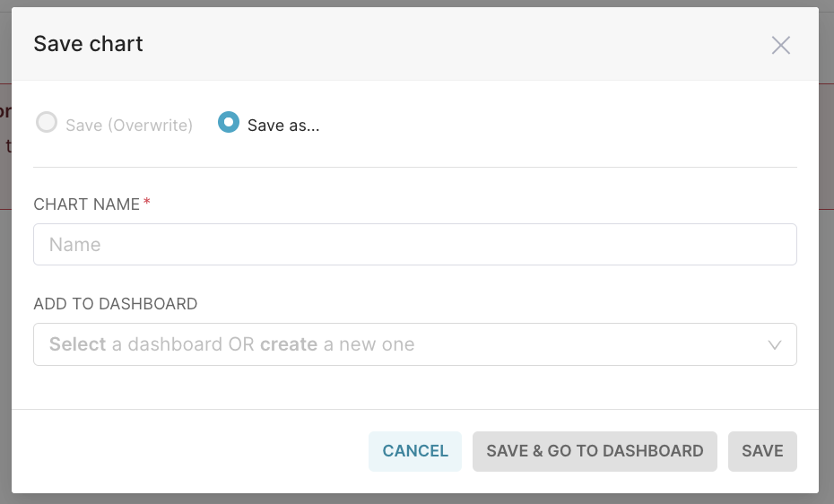834x504 pixels.
Task: Click the CHART NAME field label
Action: pos(86,204)
